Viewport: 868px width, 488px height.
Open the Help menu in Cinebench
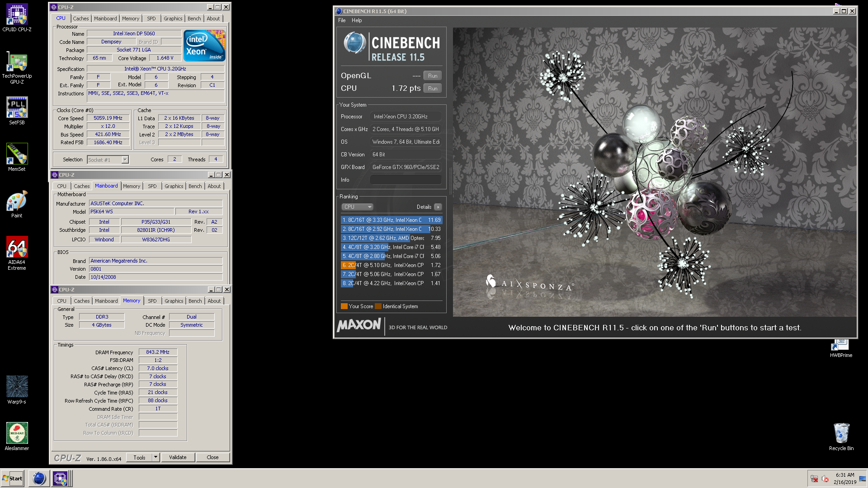pyautogui.click(x=357, y=20)
